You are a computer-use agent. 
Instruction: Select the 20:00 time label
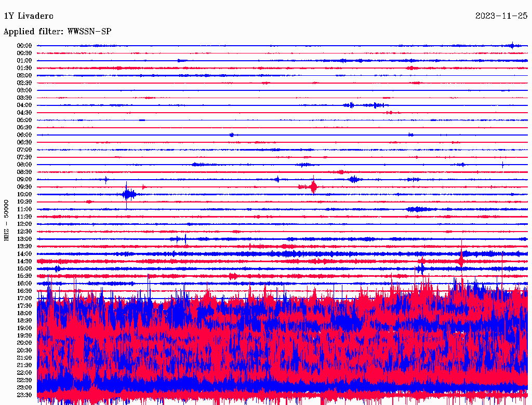click(24, 343)
